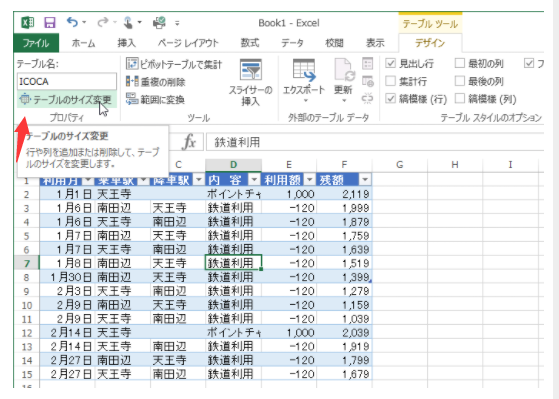Click the fx insert function icon
Image resolution: width=559 pixels, height=399 pixels.
[x=189, y=142]
